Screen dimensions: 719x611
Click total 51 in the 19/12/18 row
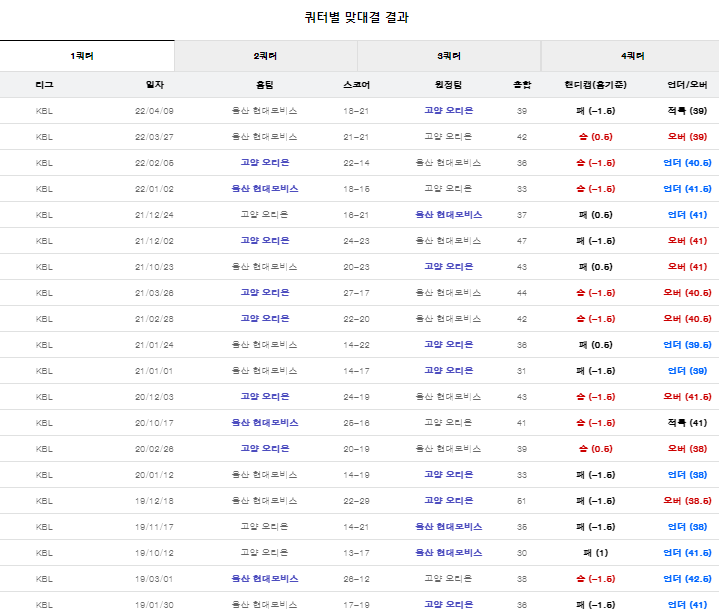click(522, 500)
